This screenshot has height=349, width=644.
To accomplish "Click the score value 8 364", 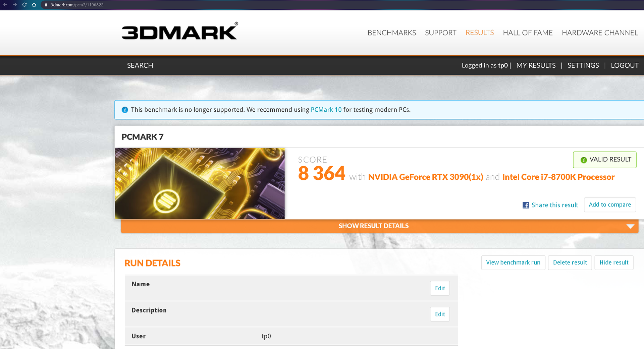I will click(321, 173).
